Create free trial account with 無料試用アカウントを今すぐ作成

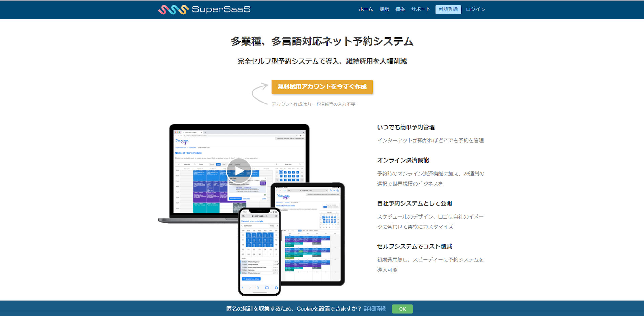pyautogui.click(x=322, y=87)
